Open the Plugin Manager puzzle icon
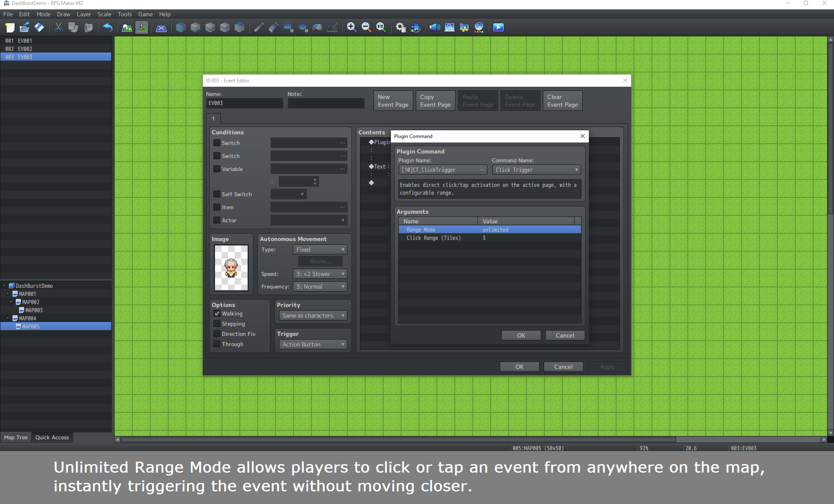The image size is (834, 504). pyautogui.click(x=415, y=27)
